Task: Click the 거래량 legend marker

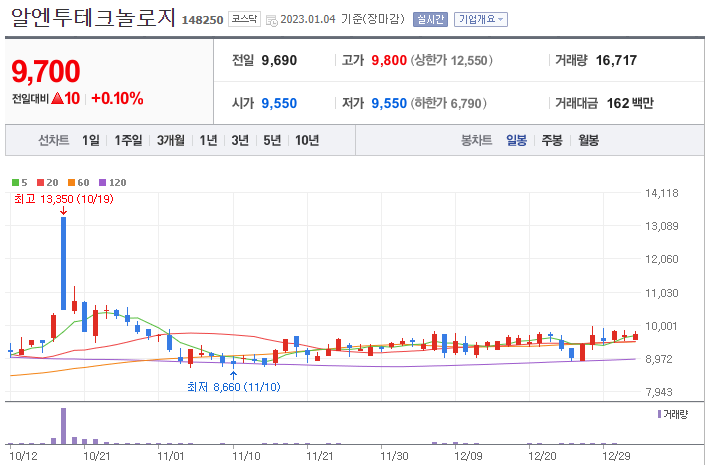Action: click(660, 414)
